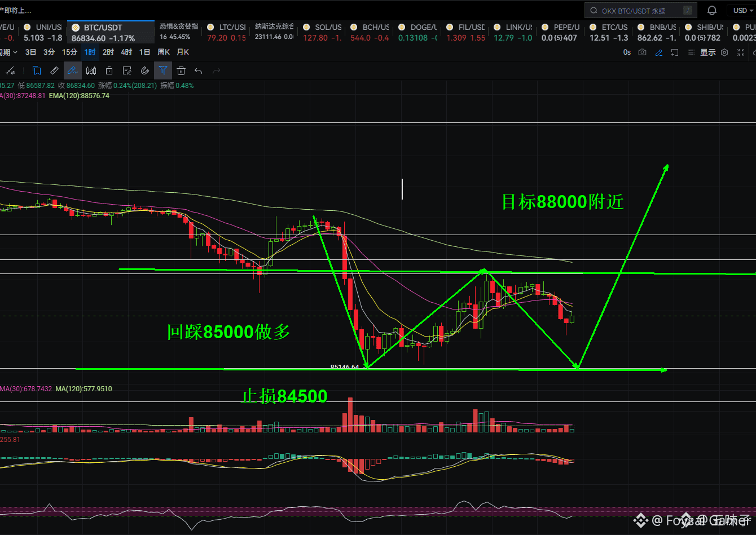Screen dimensions: 756x535
Task: Open the hexagon chart settings icon
Action: (x=725, y=52)
